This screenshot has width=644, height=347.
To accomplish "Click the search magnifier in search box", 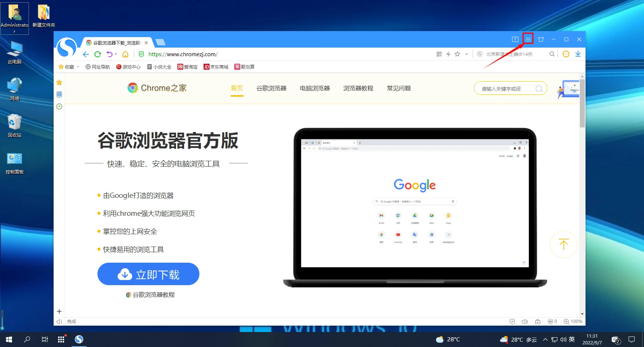I will click(552, 54).
